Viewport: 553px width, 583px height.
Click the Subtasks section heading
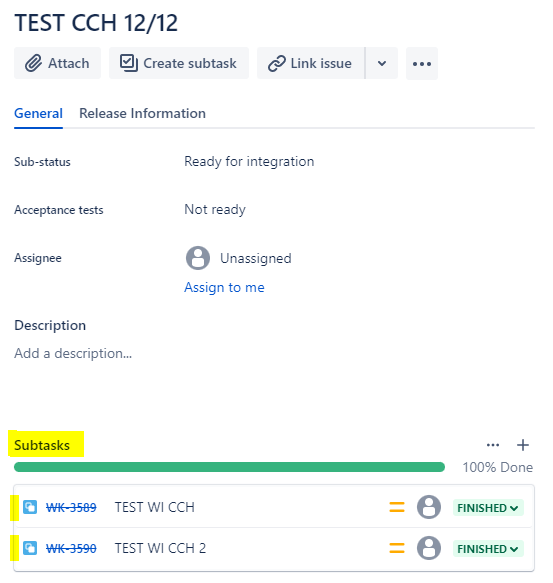42,445
